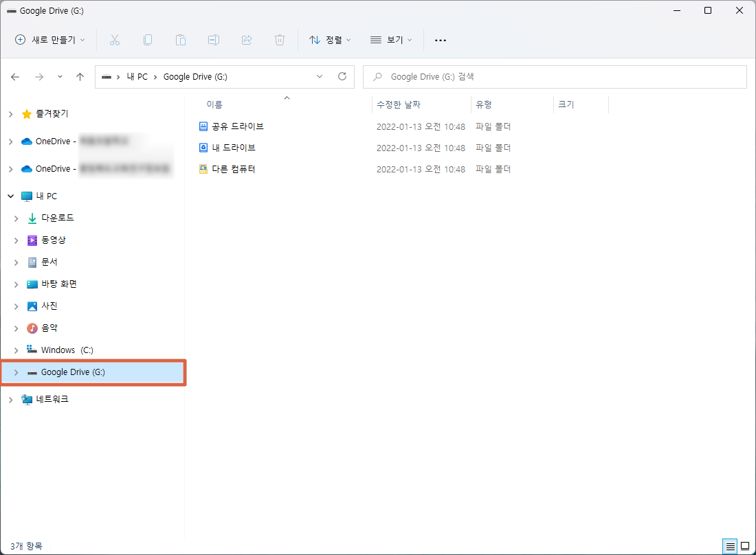Click the Refresh button
Screen dimensions: 756x555
tap(342, 77)
